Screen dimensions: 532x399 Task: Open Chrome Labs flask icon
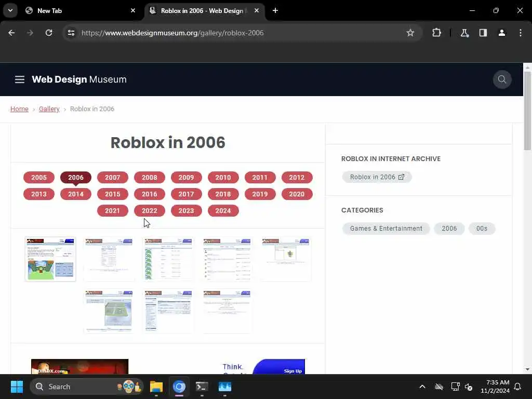pyautogui.click(x=464, y=33)
